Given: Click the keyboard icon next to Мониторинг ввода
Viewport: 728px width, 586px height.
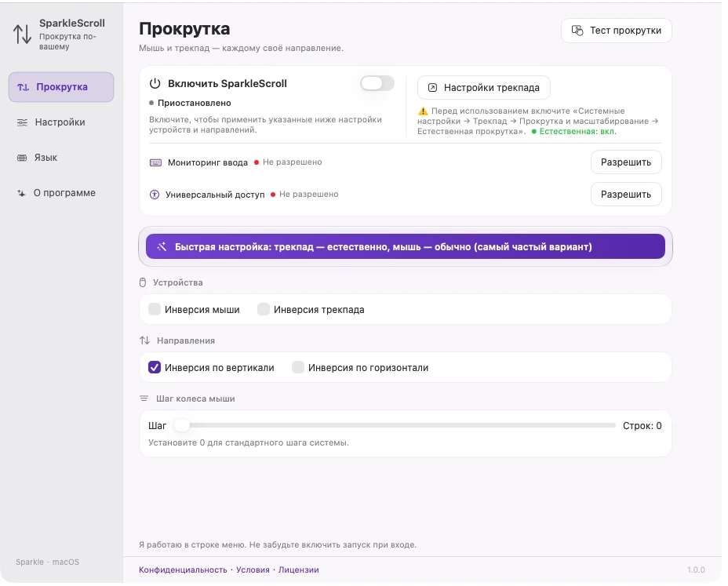Looking at the screenshot, I should coord(155,162).
